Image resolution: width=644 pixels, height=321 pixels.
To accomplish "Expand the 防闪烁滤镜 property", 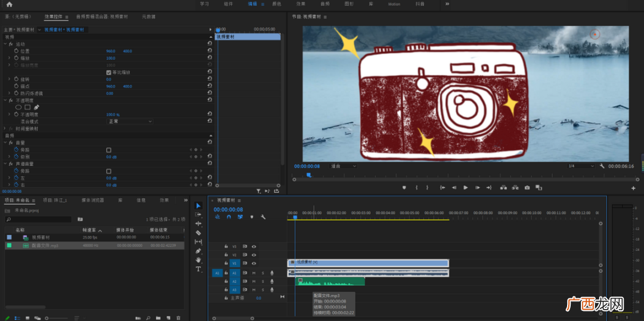I will [x=10, y=93].
